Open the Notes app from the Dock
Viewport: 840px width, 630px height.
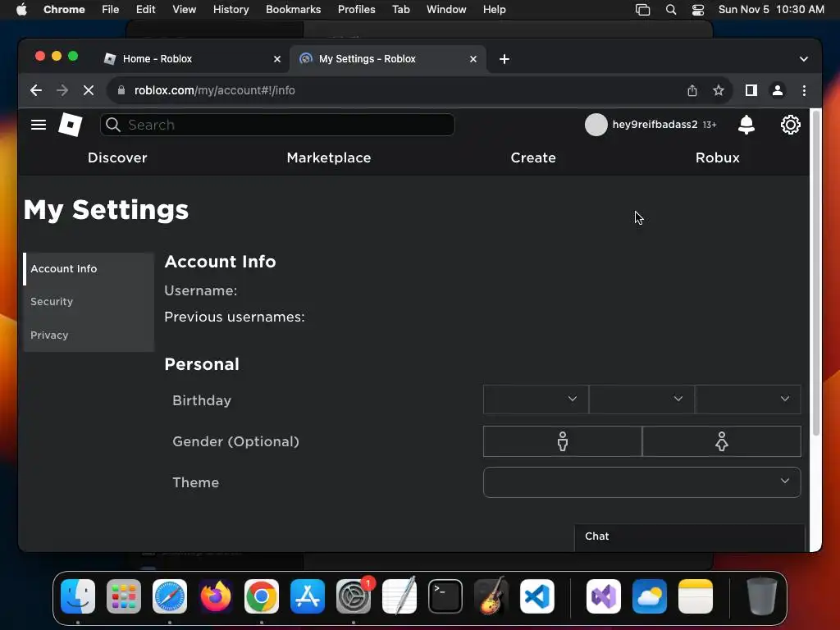point(696,596)
